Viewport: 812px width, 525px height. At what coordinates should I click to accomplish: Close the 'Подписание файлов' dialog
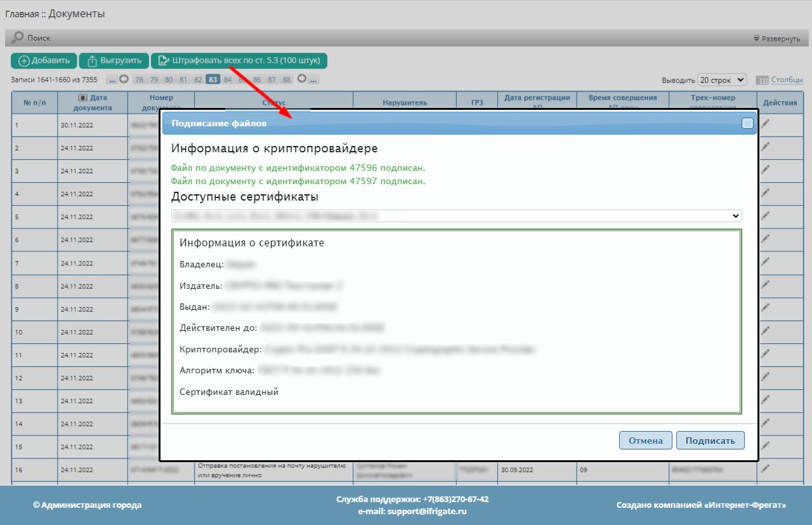tap(747, 123)
